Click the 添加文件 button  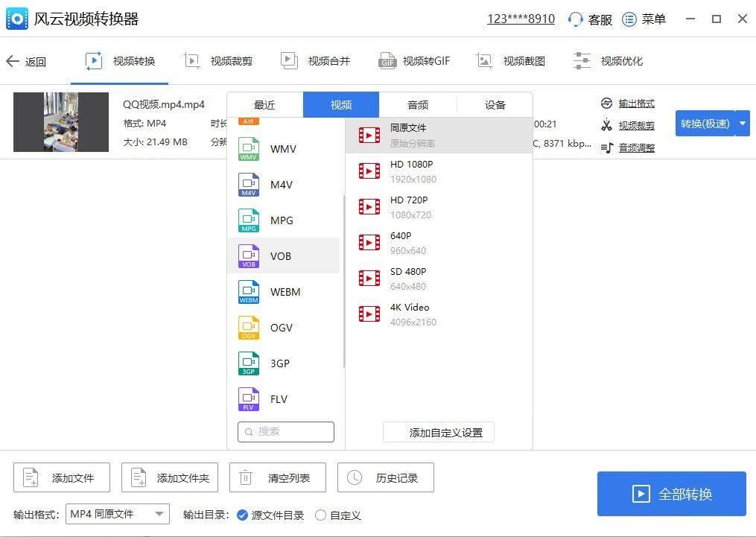62,477
